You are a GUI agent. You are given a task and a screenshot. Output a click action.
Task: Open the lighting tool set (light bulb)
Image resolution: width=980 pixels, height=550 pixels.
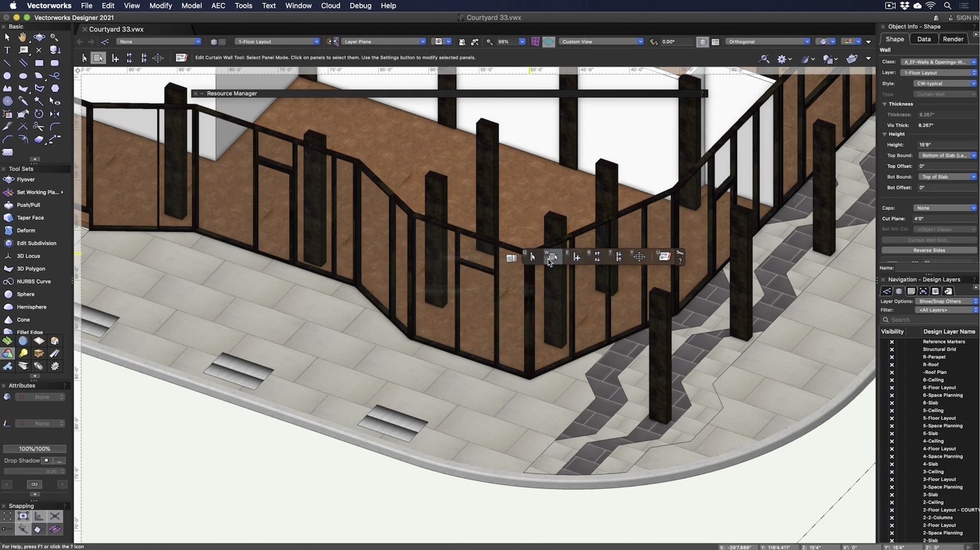(x=23, y=354)
